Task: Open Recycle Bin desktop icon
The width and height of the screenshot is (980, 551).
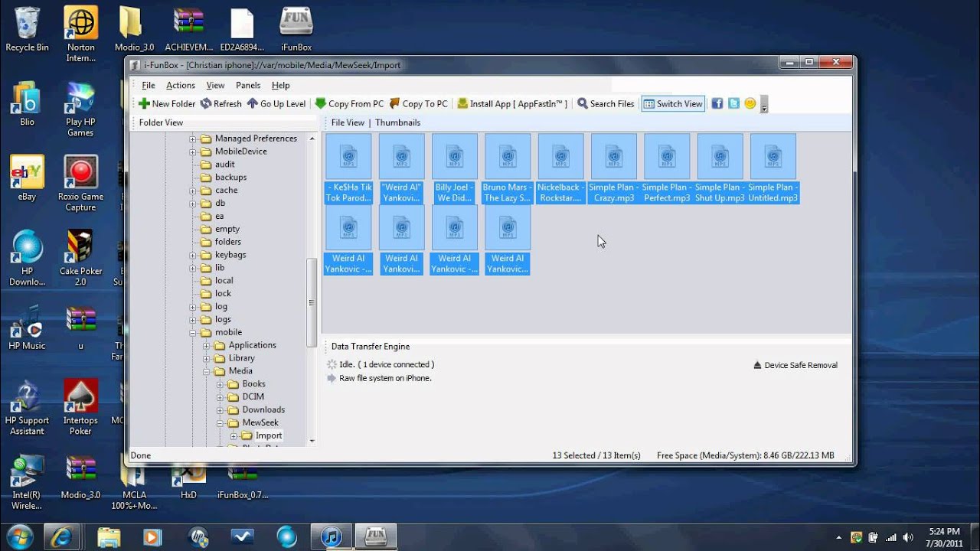Action: (27, 29)
